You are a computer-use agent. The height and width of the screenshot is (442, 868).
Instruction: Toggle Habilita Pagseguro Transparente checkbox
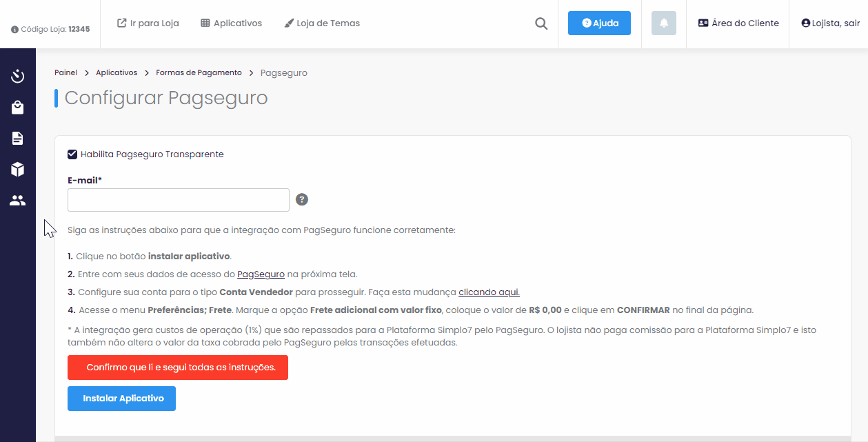coord(72,154)
